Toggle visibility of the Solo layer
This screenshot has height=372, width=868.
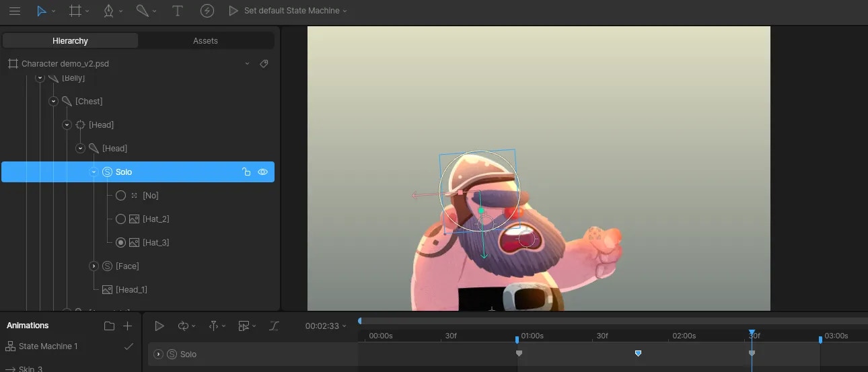262,172
